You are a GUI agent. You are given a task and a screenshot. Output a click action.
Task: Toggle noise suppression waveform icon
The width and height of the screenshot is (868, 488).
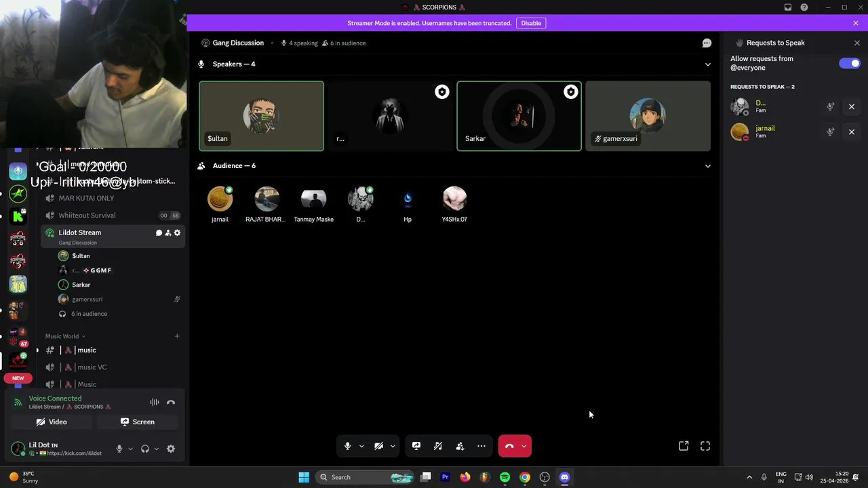(x=155, y=403)
